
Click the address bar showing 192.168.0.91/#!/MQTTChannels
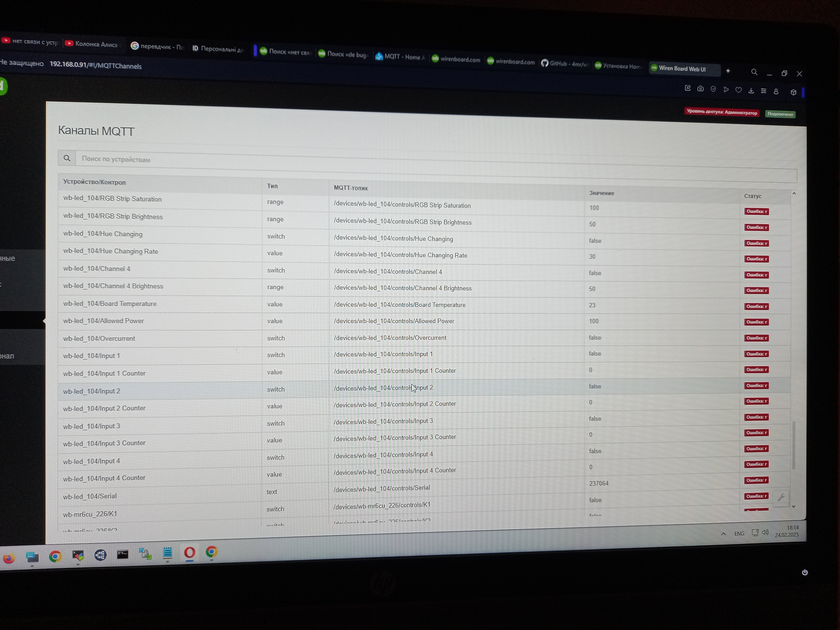(96, 65)
